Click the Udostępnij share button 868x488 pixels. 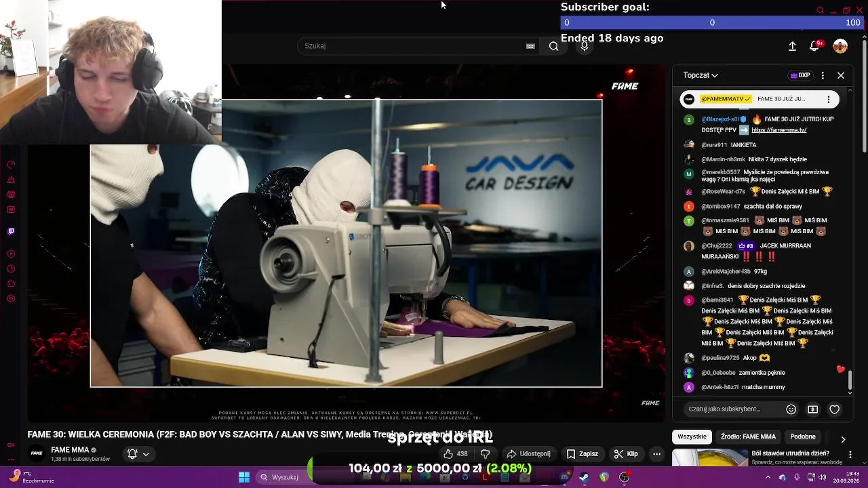pos(529,454)
